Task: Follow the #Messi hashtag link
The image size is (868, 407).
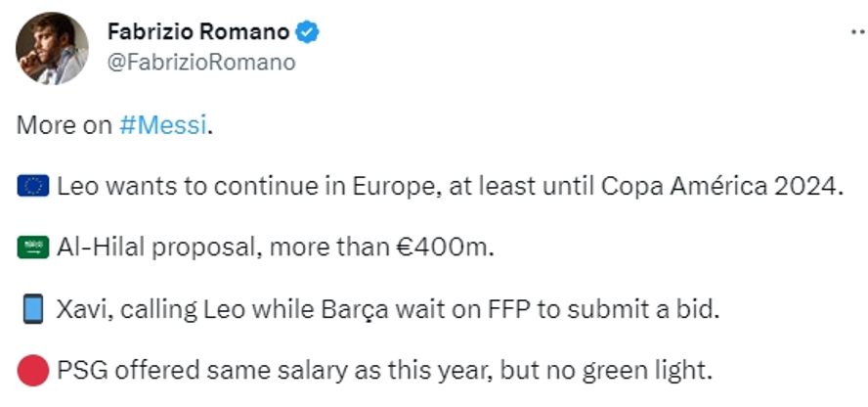Action: pyautogui.click(x=162, y=125)
